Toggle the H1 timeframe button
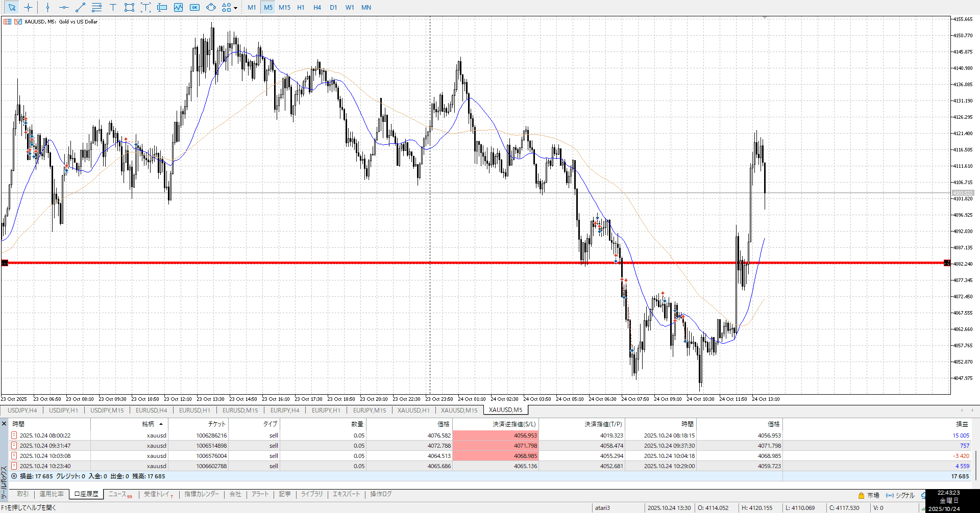Viewport: 980px width, 513px height. pos(301,8)
